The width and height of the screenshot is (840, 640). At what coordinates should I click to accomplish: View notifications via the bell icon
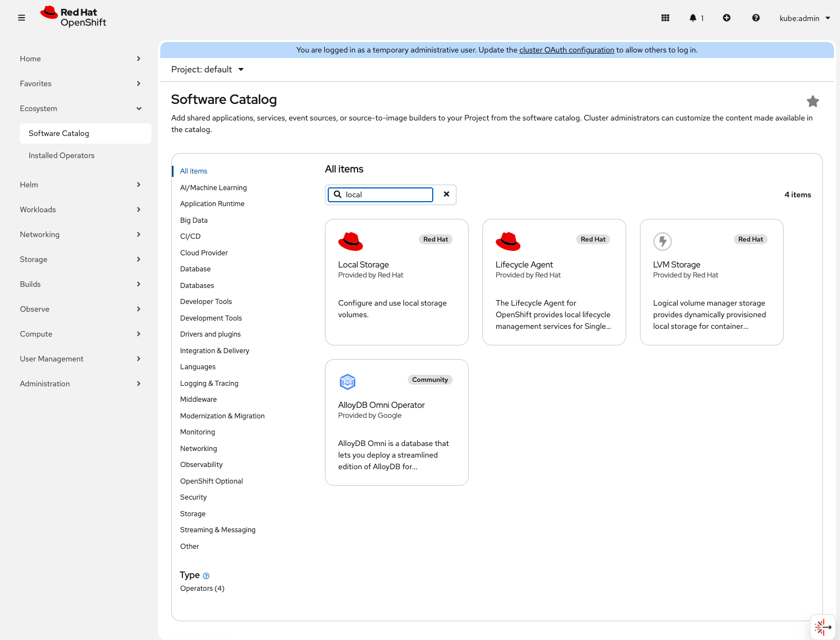pos(694,18)
